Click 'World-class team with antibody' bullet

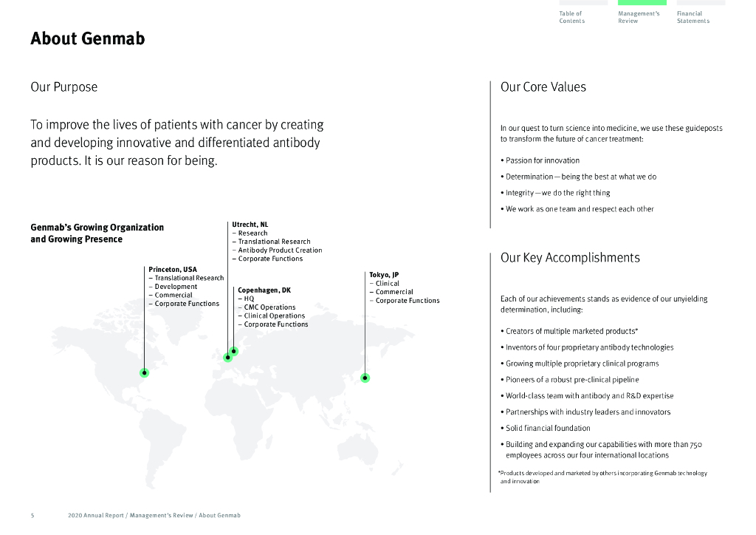587,395
